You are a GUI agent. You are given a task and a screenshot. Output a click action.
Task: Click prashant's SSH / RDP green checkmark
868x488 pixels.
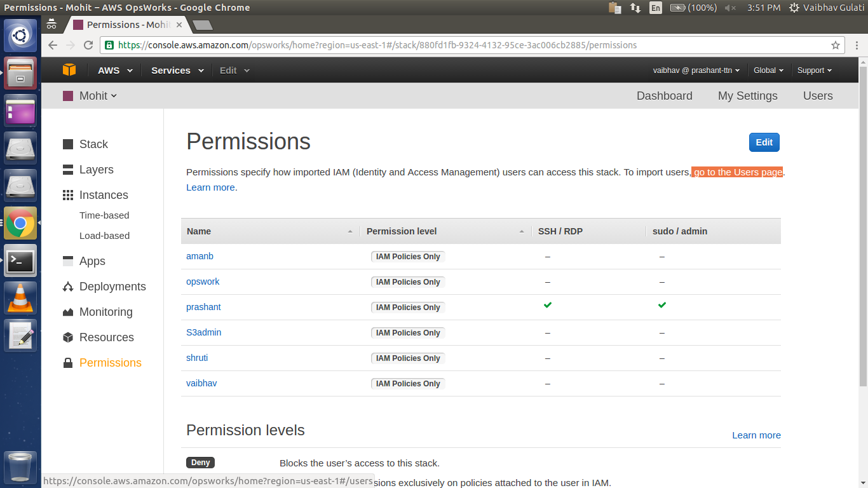pyautogui.click(x=548, y=305)
